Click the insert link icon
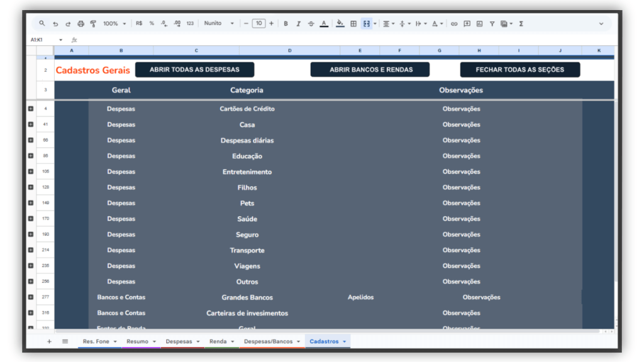This screenshot has width=644, height=362. tap(454, 24)
